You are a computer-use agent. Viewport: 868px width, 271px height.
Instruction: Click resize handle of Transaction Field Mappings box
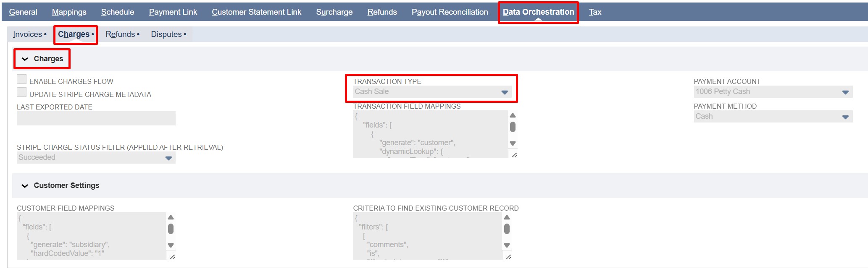[514, 155]
